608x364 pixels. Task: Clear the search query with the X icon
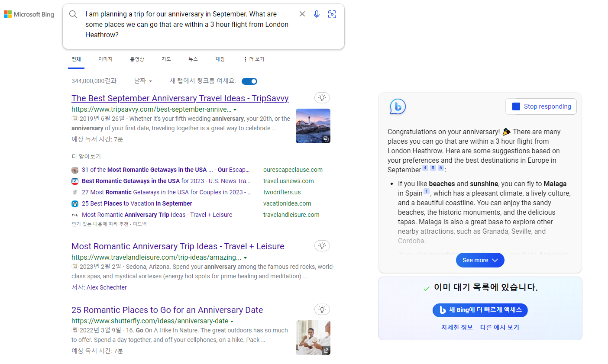coord(302,14)
